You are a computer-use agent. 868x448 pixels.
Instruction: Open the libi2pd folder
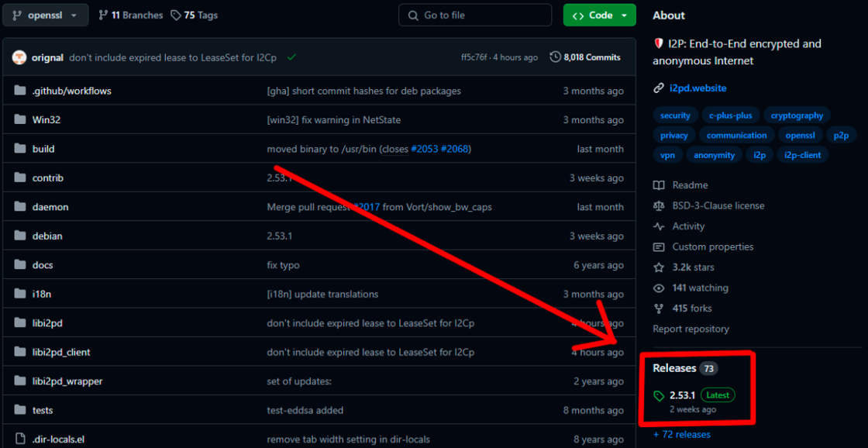[x=47, y=323]
